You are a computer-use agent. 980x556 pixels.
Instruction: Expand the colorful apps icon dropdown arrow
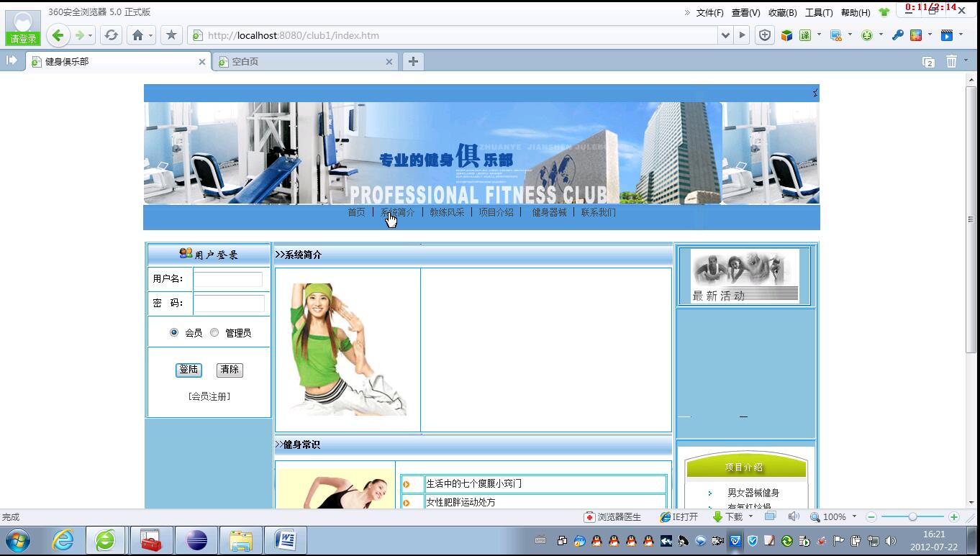point(930,35)
